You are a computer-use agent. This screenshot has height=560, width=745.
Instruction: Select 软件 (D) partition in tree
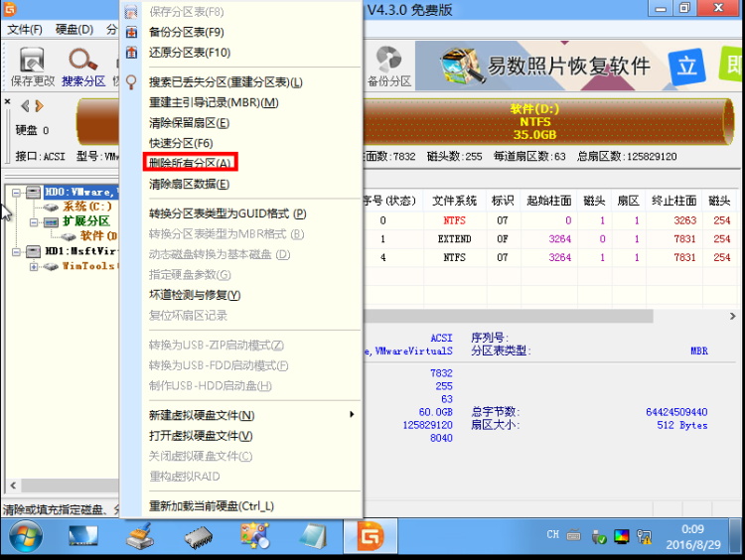coord(98,236)
